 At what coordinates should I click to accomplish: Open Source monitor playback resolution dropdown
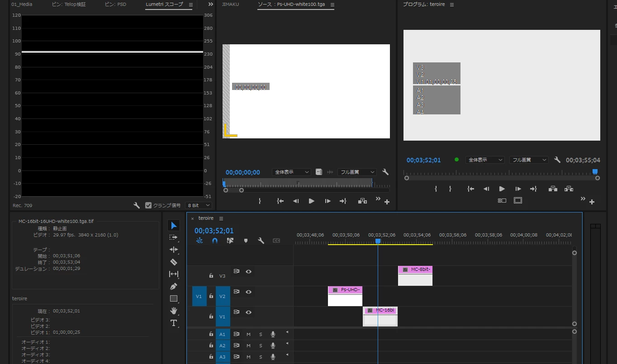[x=357, y=172]
